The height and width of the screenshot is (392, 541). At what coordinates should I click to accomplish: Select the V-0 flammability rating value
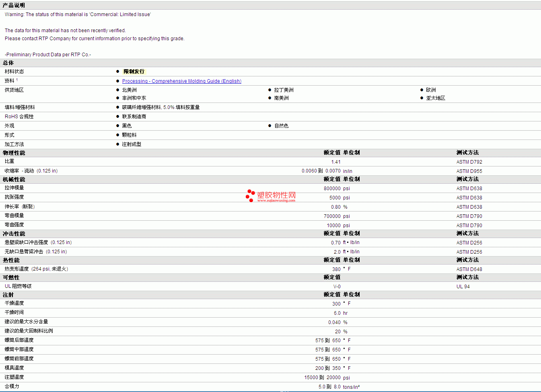(x=337, y=287)
